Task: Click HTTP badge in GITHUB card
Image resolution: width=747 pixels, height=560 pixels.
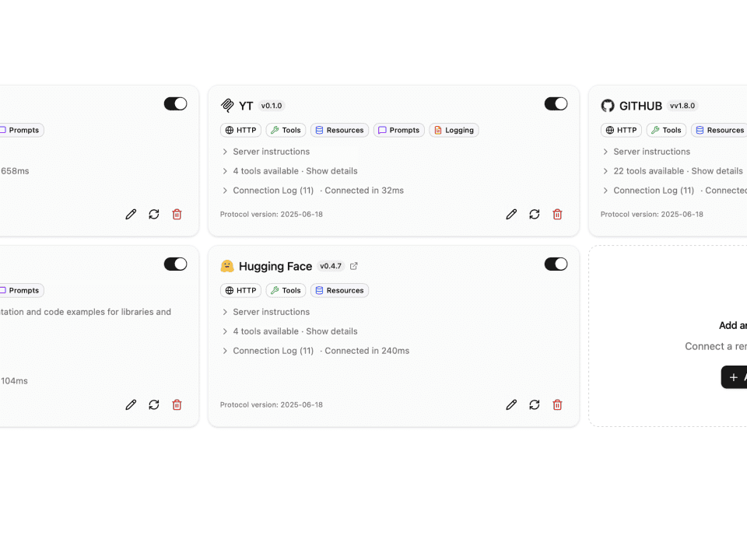Action: coord(621,130)
